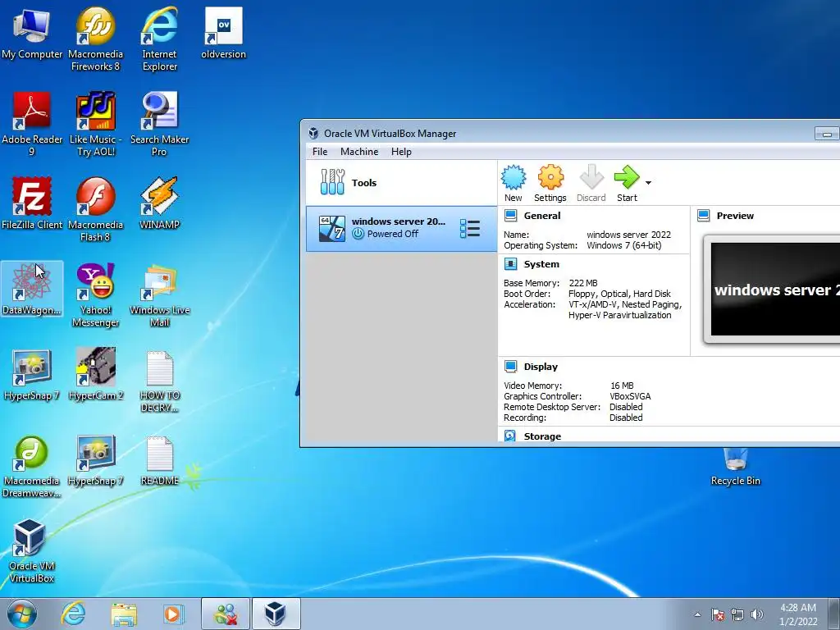Select the Like Music - Try AOL! icon
840x630 pixels.
point(95,124)
